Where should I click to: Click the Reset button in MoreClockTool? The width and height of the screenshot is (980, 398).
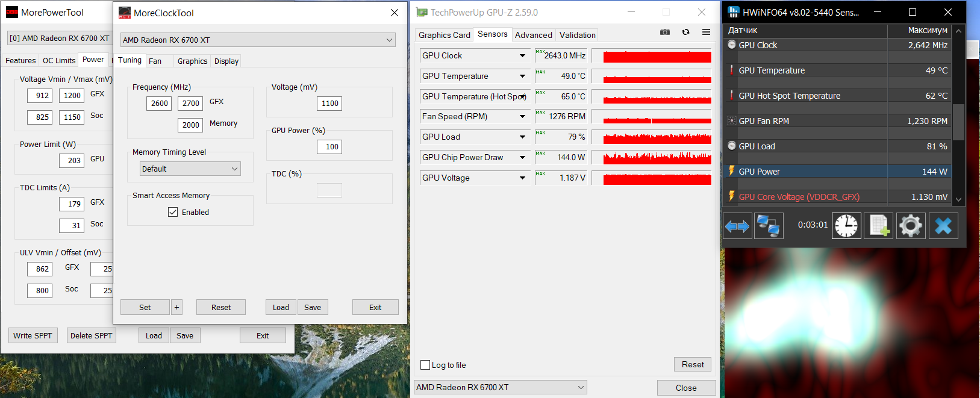(x=221, y=307)
